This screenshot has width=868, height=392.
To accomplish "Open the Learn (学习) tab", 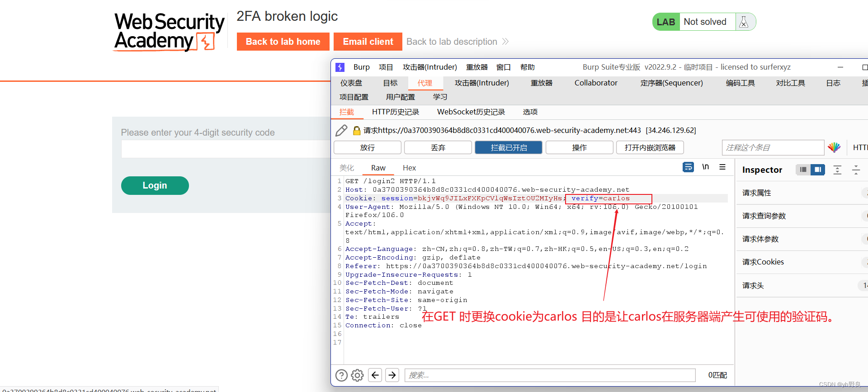I will click(439, 97).
